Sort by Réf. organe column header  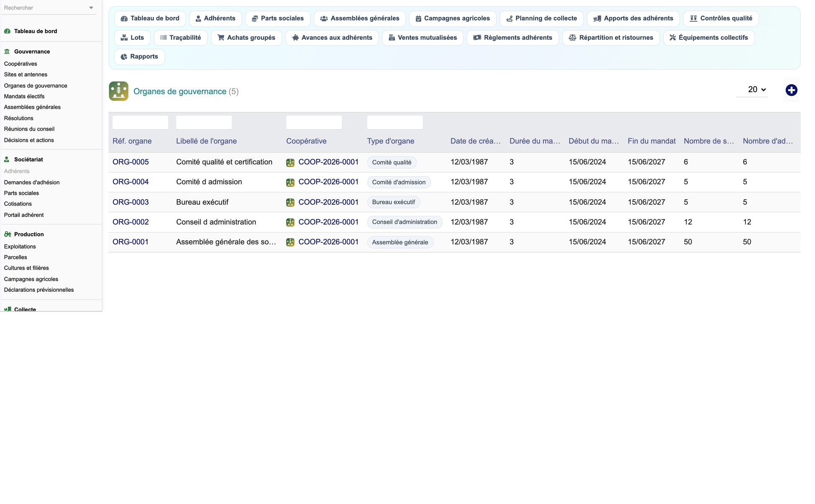(x=132, y=141)
